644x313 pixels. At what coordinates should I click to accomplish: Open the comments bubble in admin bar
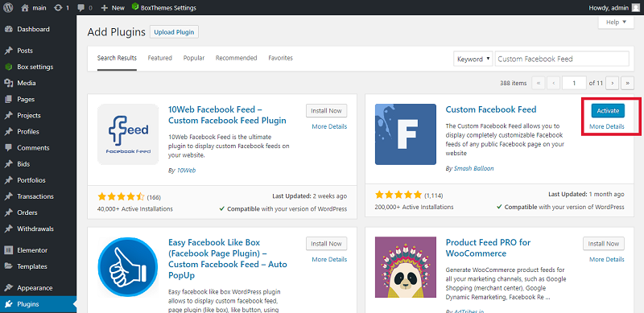[80, 8]
